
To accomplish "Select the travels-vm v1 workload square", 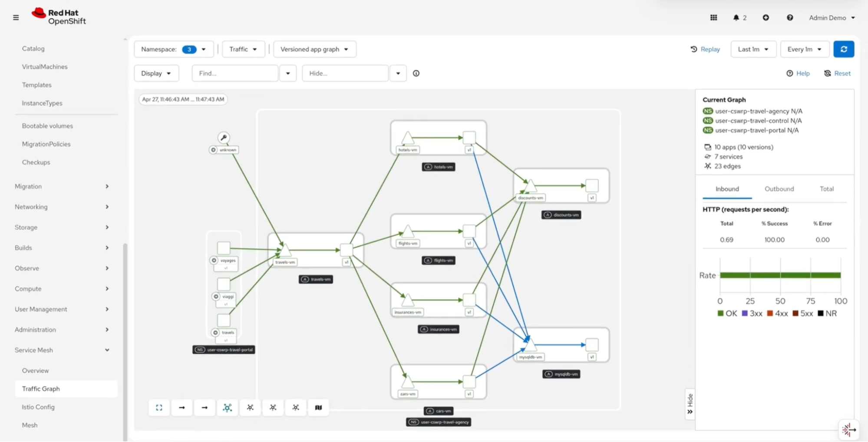I will [x=346, y=250].
